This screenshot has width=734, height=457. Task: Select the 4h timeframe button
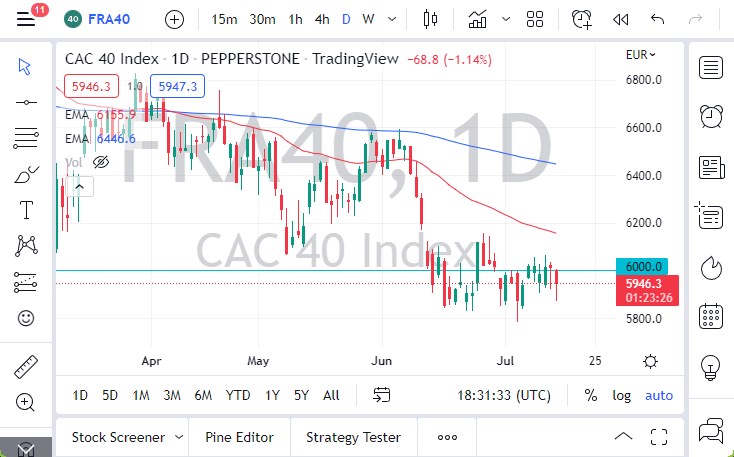[322, 19]
